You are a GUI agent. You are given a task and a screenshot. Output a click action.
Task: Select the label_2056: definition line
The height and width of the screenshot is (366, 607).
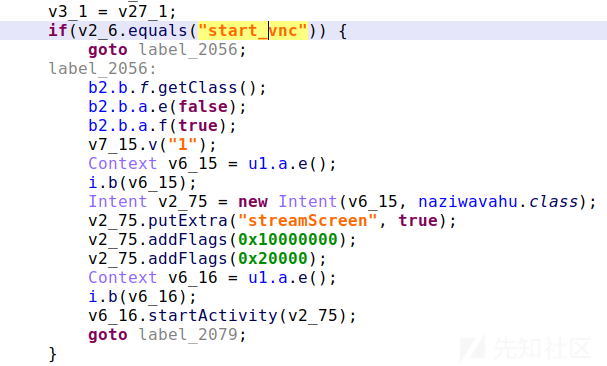(103, 69)
